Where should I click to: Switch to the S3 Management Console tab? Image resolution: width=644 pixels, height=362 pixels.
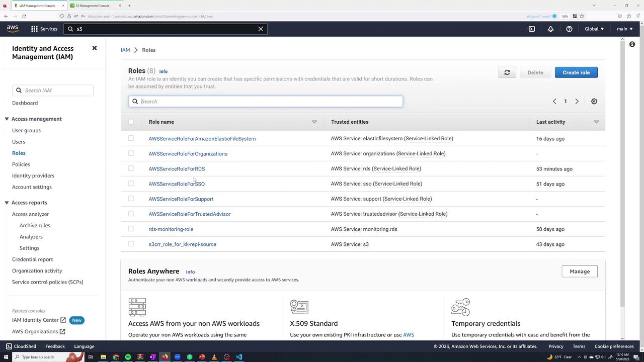pyautogui.click(x=96, y=6)
